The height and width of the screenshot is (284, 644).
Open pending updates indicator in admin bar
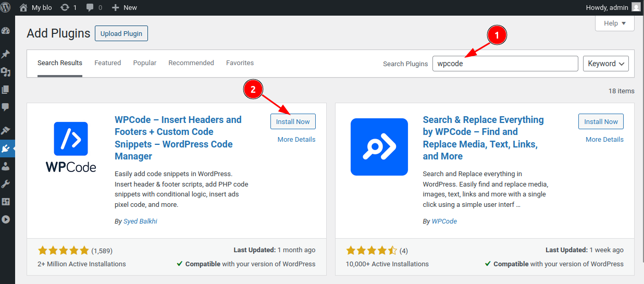(x=68, y=7)
